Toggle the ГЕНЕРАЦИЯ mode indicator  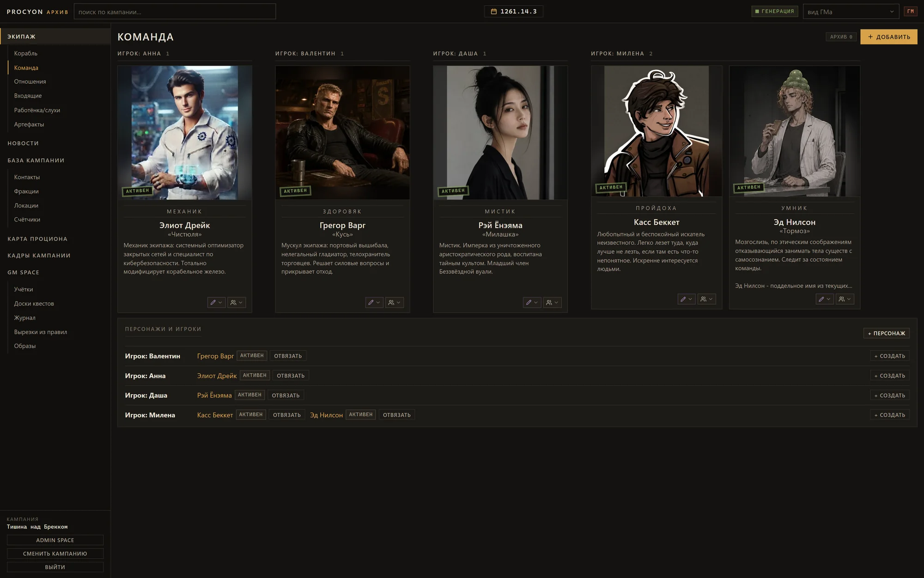tap(775, 11)
